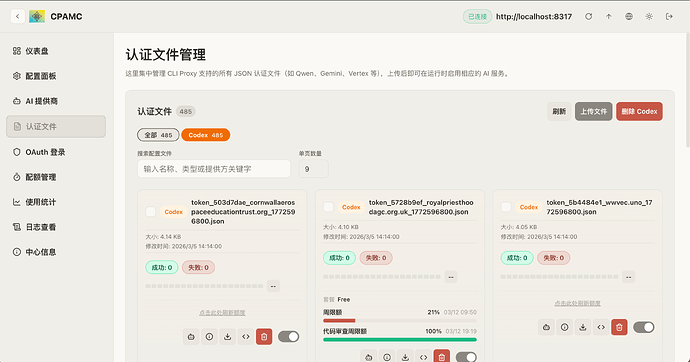The width and height of the screenshot is (690, 362).
Task: Click the 失败: 0 badge on wwvec.uno card
Action: 554,258
